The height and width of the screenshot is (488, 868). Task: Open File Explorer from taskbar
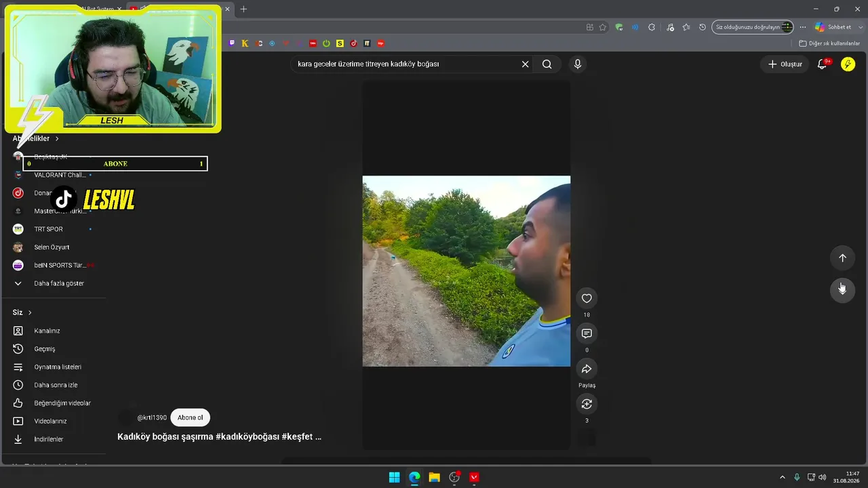point(434,477)
